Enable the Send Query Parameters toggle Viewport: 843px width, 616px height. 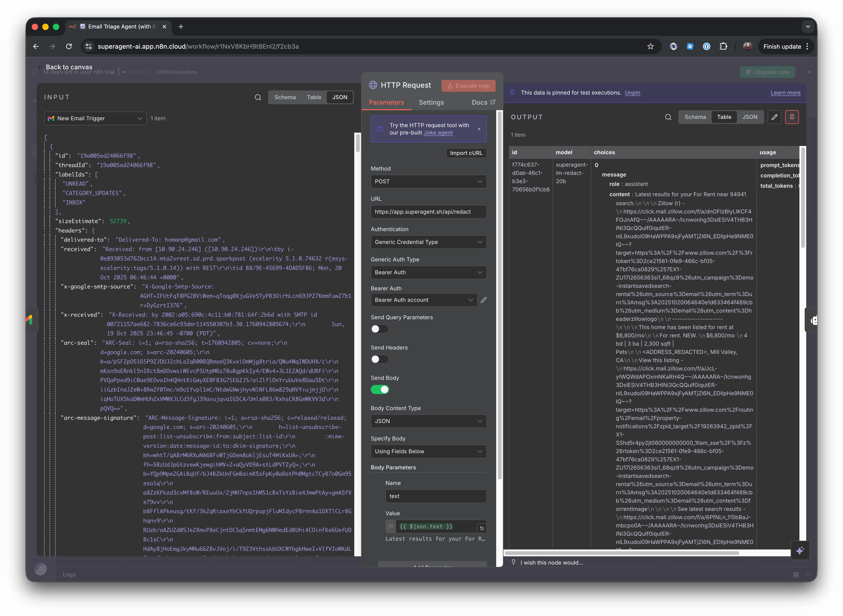379,328
